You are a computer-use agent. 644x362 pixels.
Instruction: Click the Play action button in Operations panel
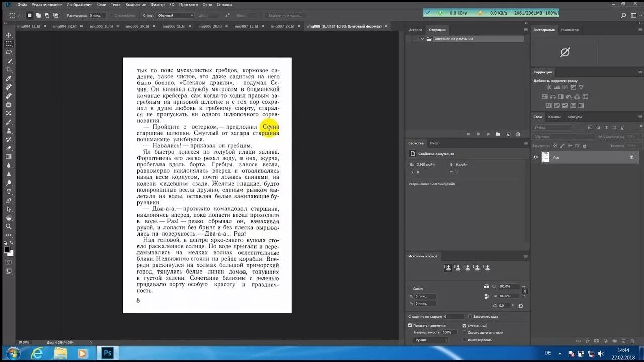pyautogui.click(x=488, y=134)
